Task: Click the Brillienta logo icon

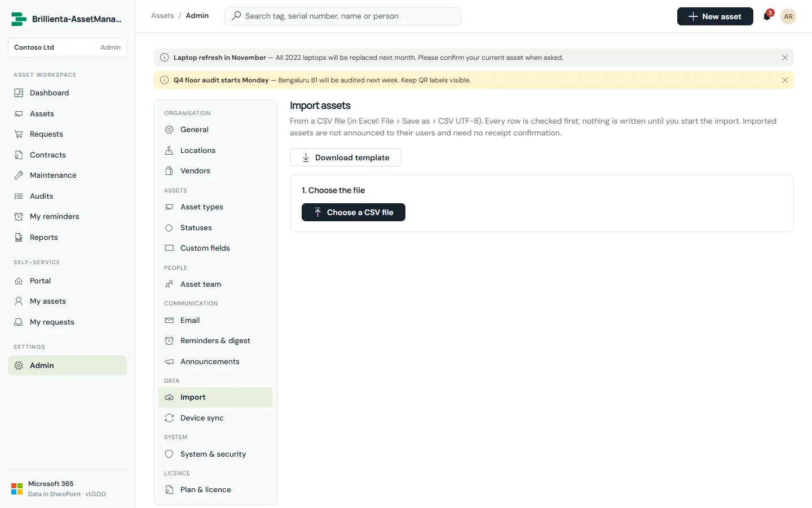Action: click(19, 19)
